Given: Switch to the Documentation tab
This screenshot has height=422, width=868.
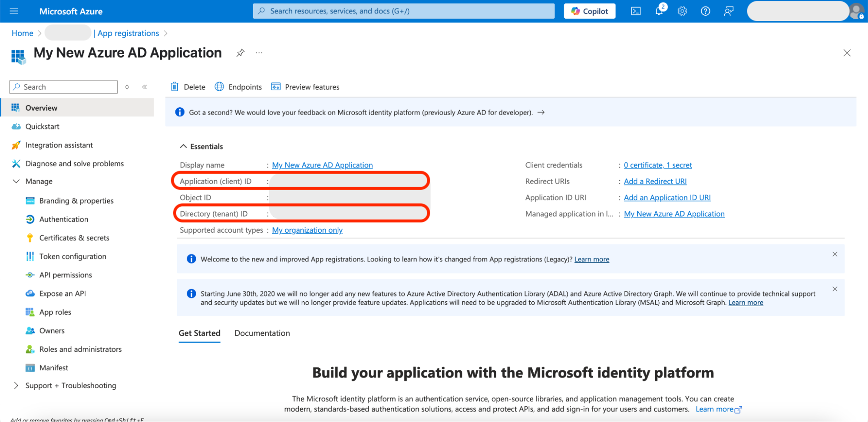Looking at the screenshot, I should pyautogui.click(x=262, y=333).
